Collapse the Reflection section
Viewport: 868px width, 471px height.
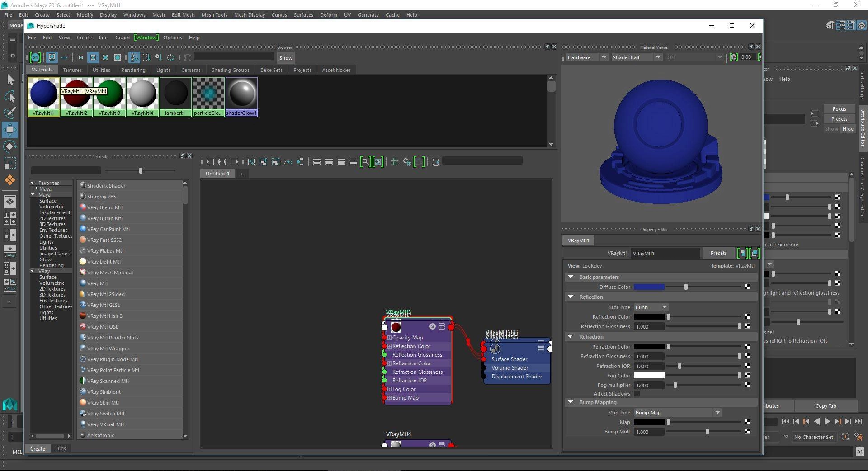[x=570, y=297]
